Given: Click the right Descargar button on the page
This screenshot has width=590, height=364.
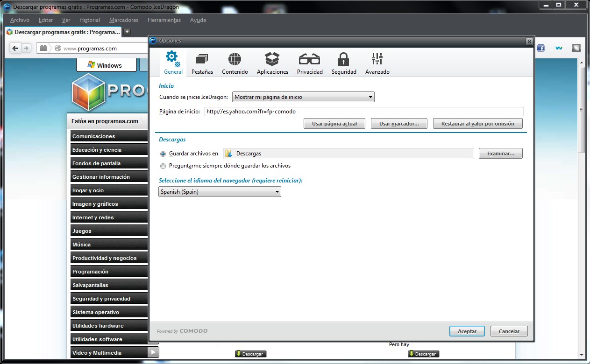Looking at the screenshot, I should (423, 354).
